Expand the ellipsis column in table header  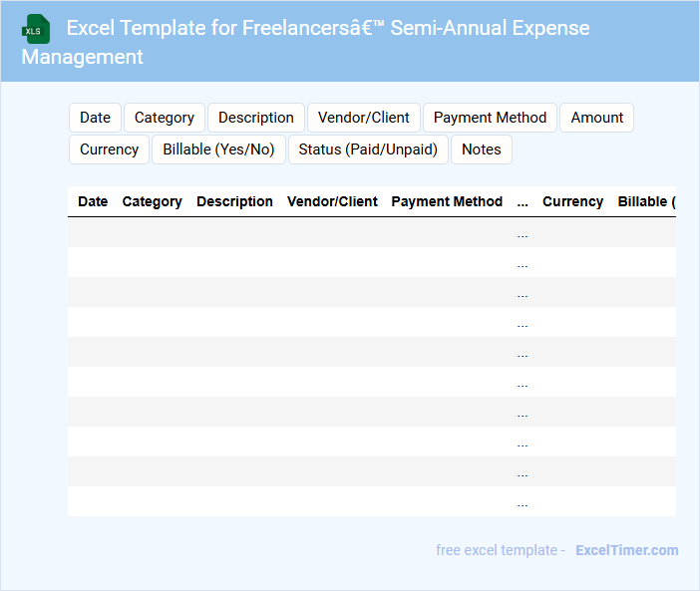tap(523, 202)
